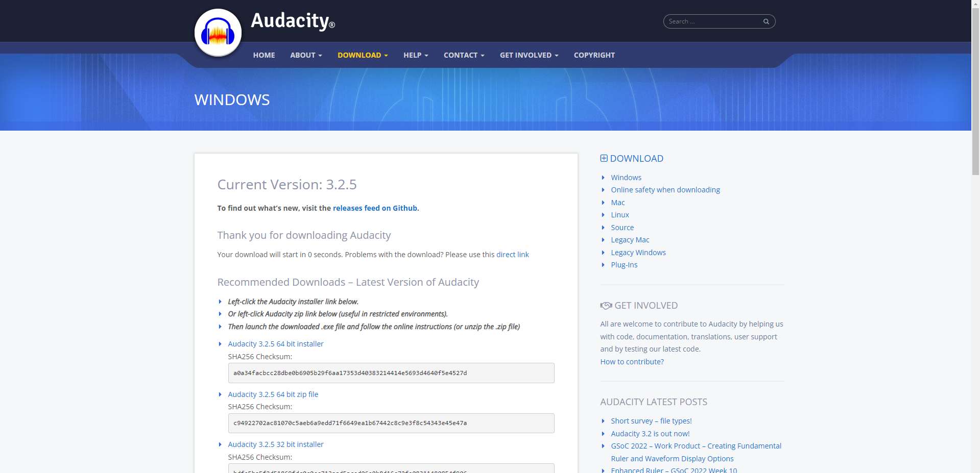This screenshot has height=473, width=980.
Task: Open Enhanced Ruler GSoC 2022 Week 10 post
Action: [x=674, y=470]
